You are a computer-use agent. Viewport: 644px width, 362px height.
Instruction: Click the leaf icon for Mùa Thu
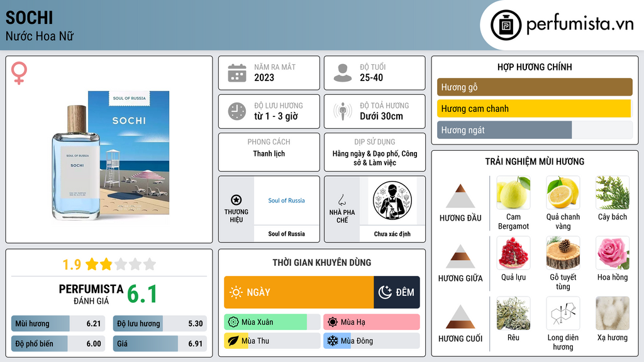(x=233, y=341)
